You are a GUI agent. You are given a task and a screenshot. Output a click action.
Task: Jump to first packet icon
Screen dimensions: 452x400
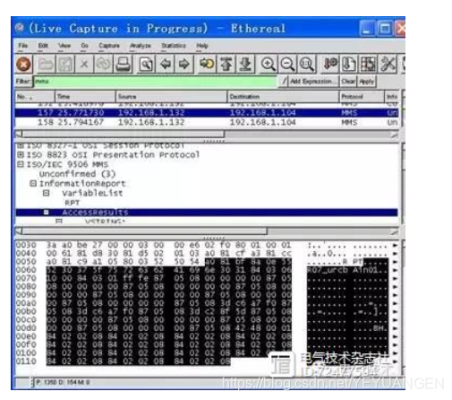click(x=226, y=64)
